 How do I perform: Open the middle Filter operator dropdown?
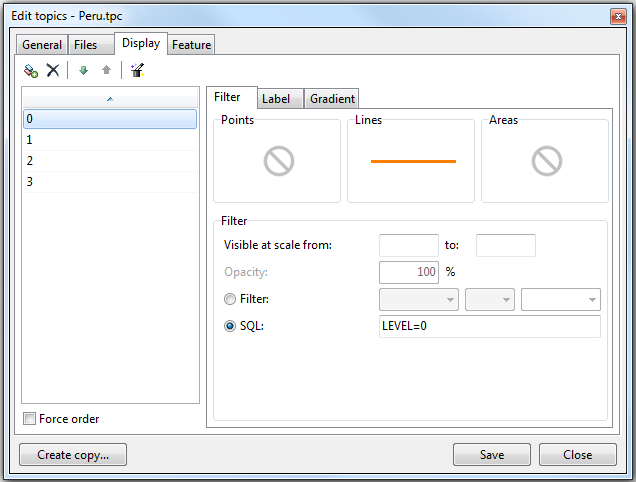pyautogui.click(x=490, y=300)
